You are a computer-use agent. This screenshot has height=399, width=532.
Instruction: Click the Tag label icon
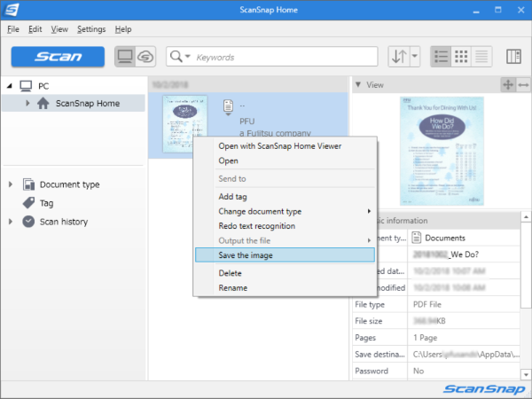pos(28,203)
